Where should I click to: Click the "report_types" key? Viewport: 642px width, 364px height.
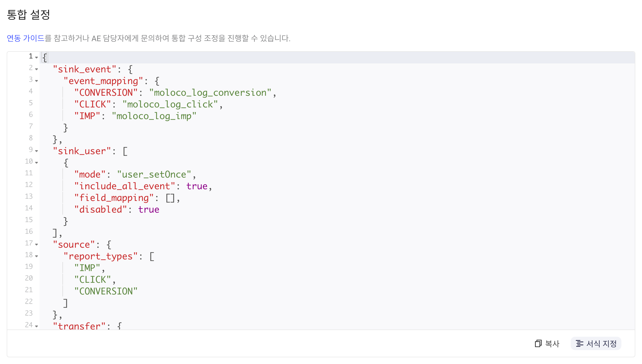[101, 256]
